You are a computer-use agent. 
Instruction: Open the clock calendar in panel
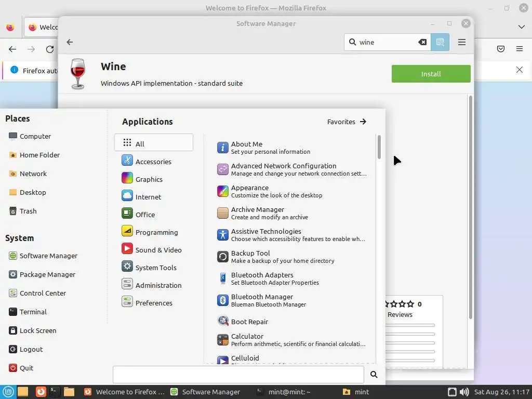click(502, 392)
